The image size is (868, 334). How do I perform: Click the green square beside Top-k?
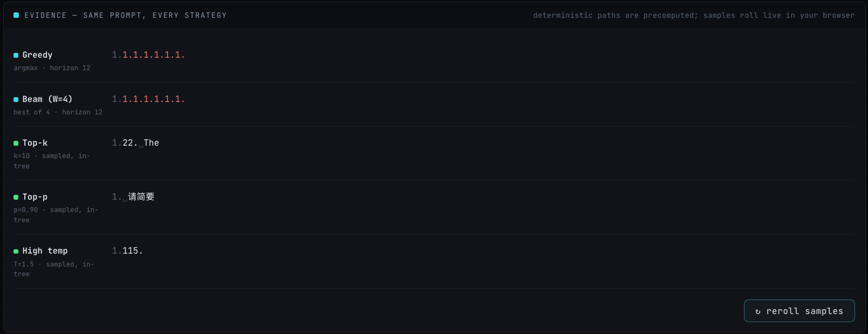[x=16, y=143]
